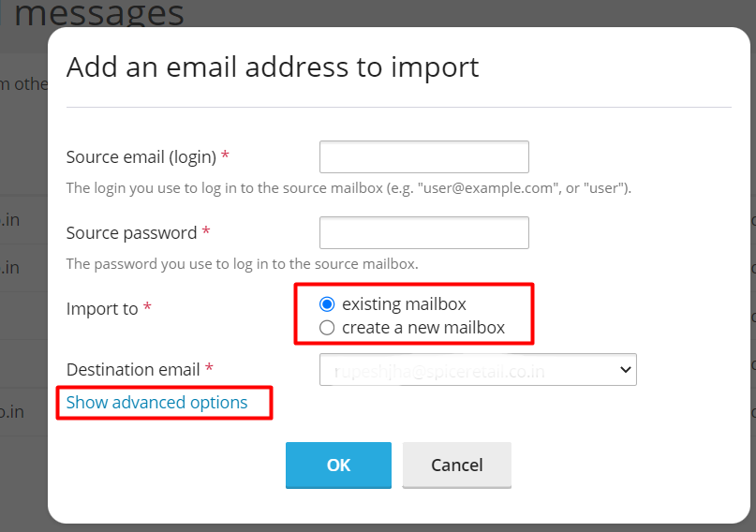Click the red asterisk next to Source password
This screenshot has width=756, height=532.
206,230
